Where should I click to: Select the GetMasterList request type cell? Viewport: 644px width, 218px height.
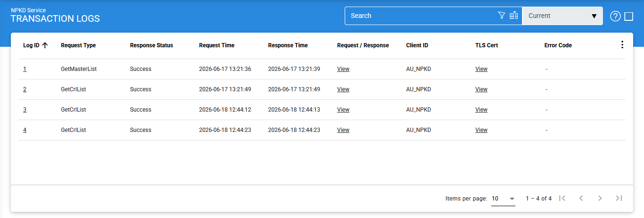point(79,69)
